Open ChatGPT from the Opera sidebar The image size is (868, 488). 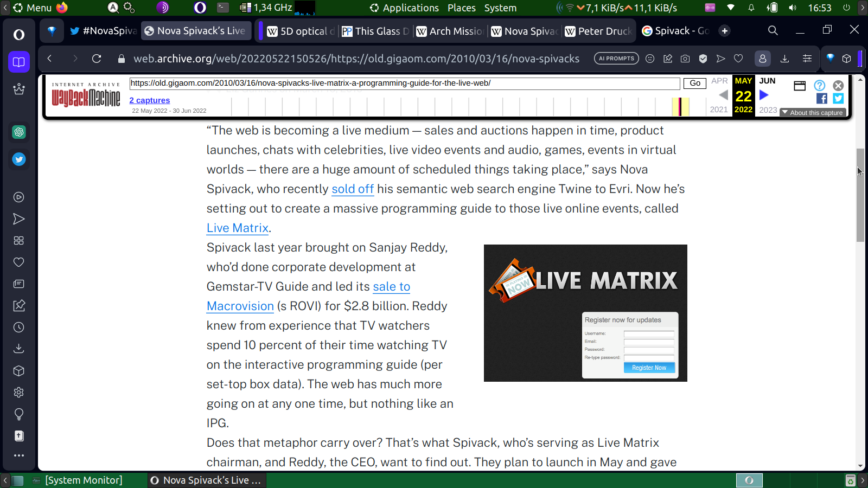click(19, 132)
